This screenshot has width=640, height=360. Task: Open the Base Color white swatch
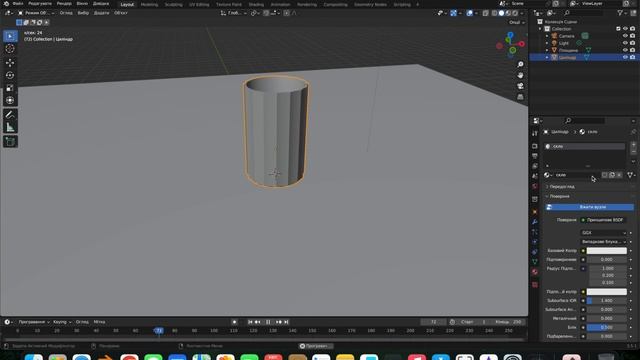tap(607, 251)
